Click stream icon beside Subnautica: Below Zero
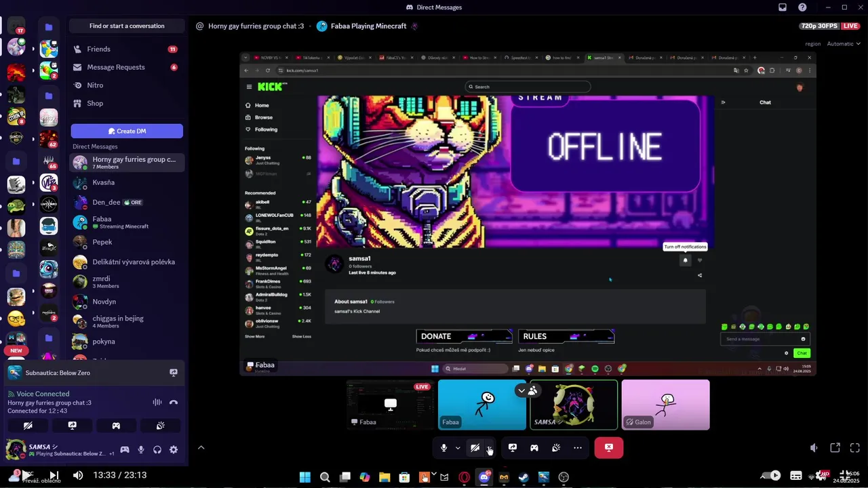This screenshot has height=488, width=868. tap(174, 373)
